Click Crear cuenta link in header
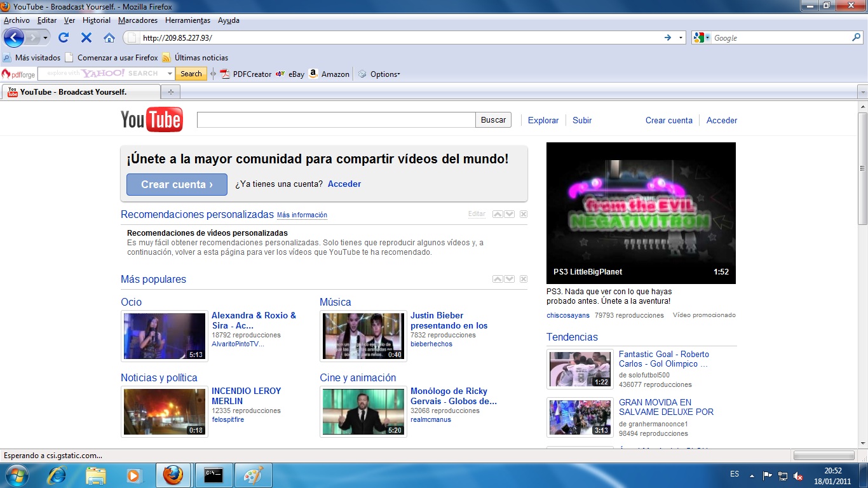 coord(669,120)
